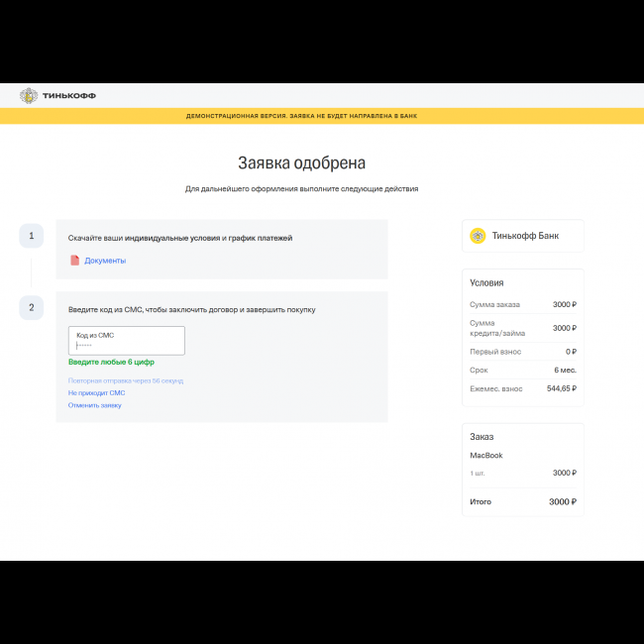Click the Сумма заказа row

click(522, 304)
